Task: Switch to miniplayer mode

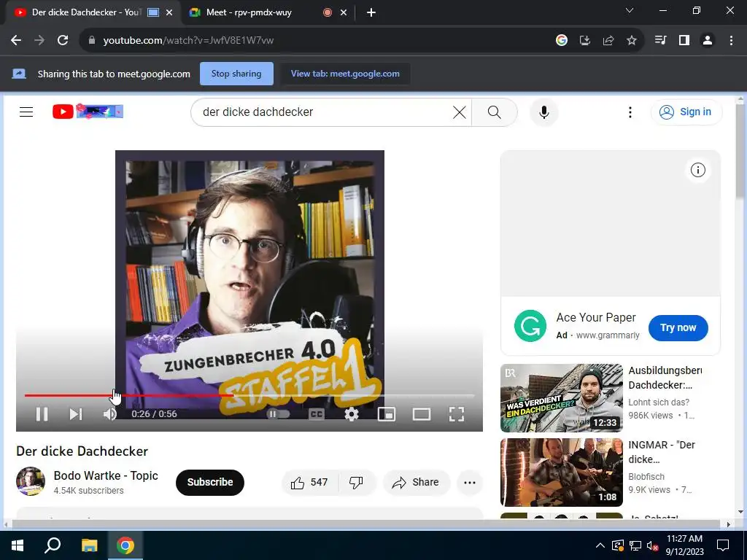Action: coord(387,414)
